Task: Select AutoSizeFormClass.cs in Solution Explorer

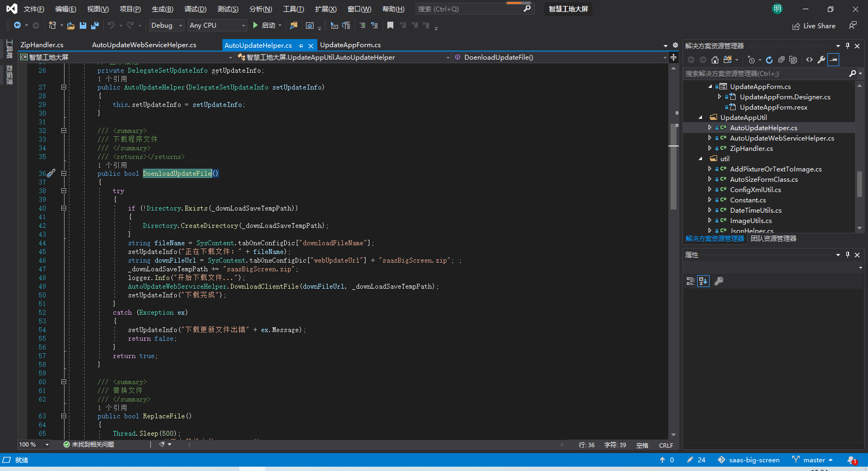Action: point(764,180)
